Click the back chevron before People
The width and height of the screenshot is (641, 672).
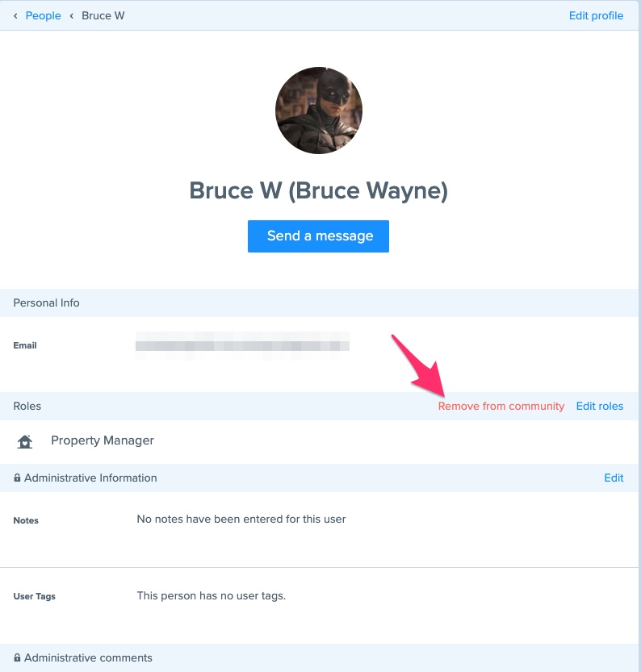15,16
